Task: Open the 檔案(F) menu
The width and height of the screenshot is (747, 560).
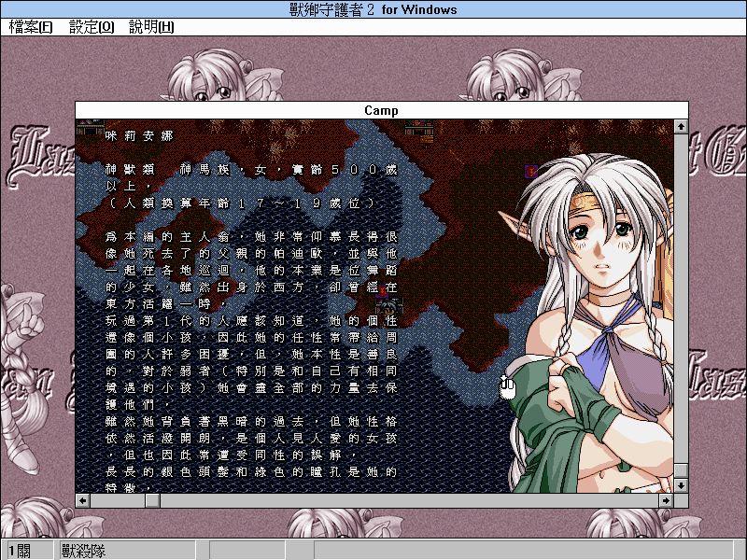Action: (31, 27)
